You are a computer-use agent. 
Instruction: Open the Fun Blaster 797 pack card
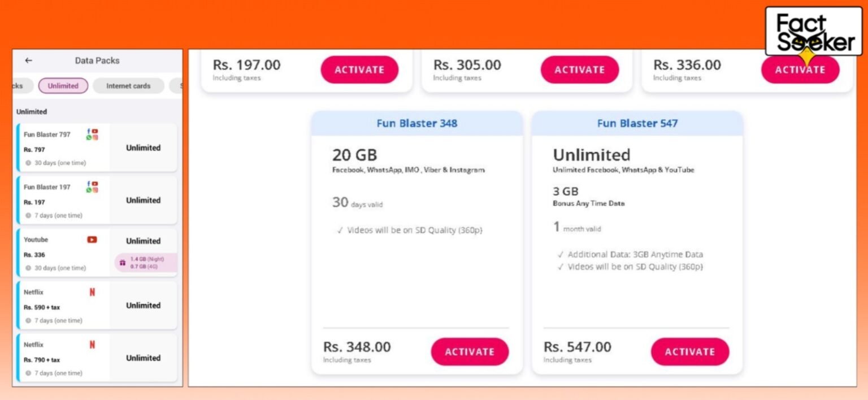(x=97, y=147)
